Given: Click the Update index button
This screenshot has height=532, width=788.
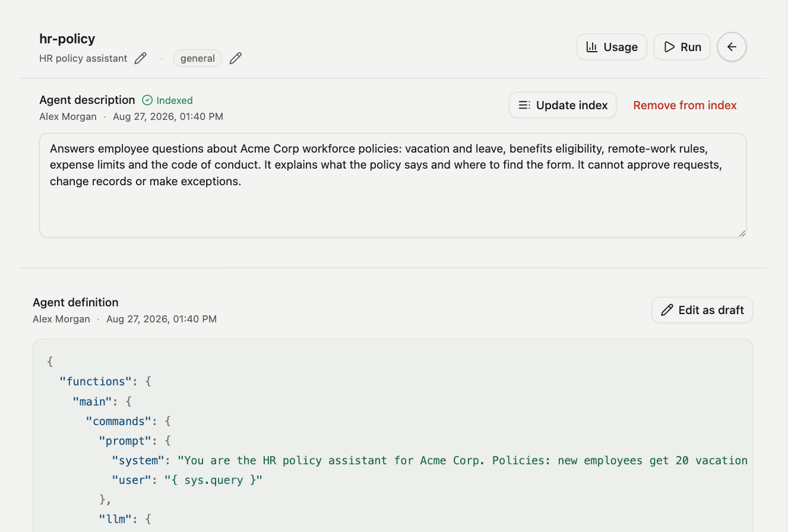Looking at the screenshot, I should tap(562, 105).
